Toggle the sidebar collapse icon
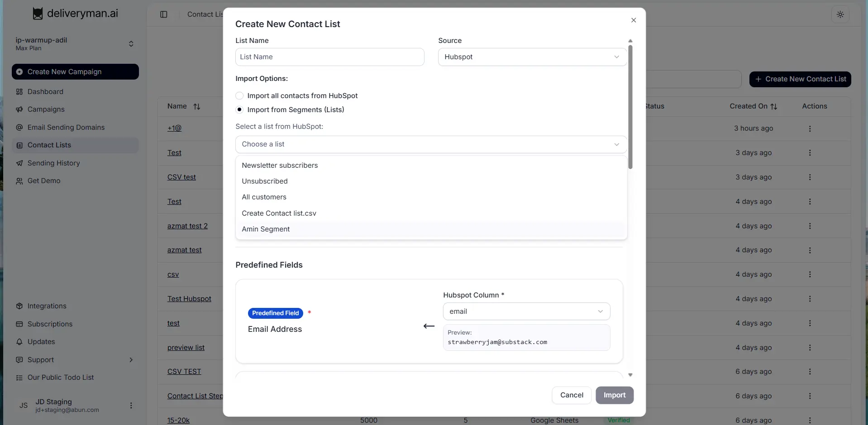The image size is (868, 425). (x=164, y=14)
